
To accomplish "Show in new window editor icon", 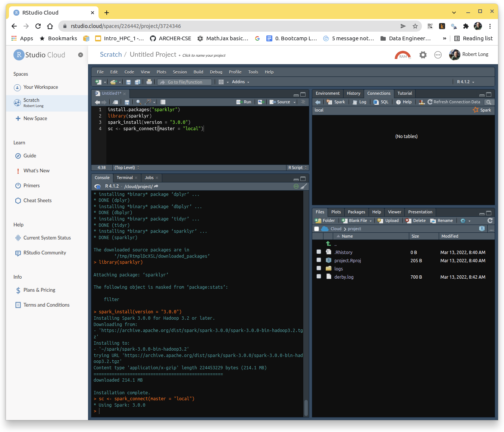I will [116, 102].
